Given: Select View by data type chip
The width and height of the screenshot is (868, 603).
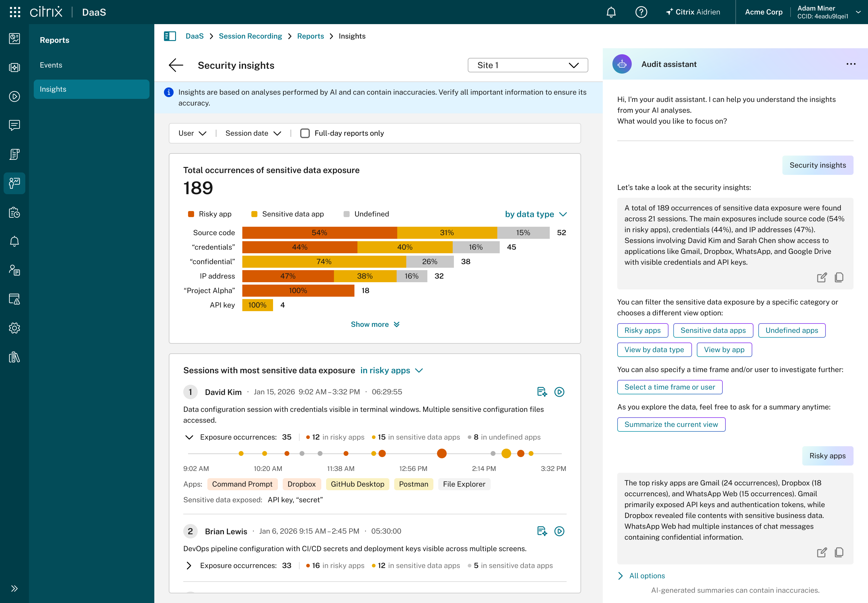Looking at the screenshot, I should point(654,349).
